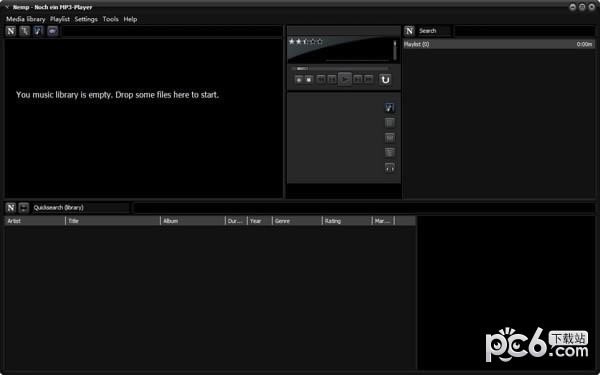Select the music note cover flow icon

pyautogui.click(x=38, y=31)
